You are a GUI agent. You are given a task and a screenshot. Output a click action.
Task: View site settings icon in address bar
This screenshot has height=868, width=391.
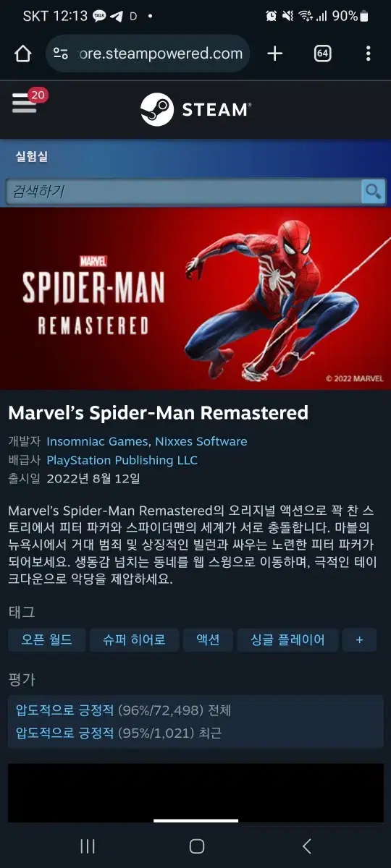[x=62, y=54]
